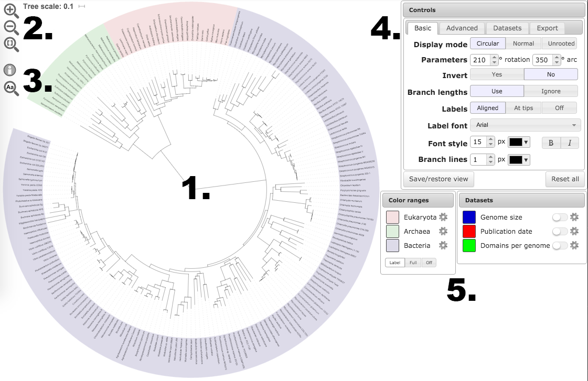Click the Genome size blue swatch
This screenshot has width=588, height=381.
[469, 217]
